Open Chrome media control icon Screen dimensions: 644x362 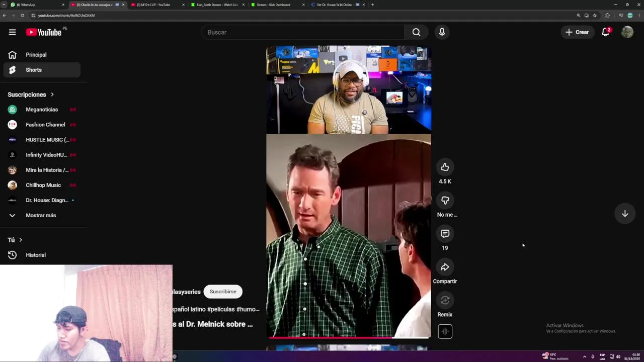[621, 16]
